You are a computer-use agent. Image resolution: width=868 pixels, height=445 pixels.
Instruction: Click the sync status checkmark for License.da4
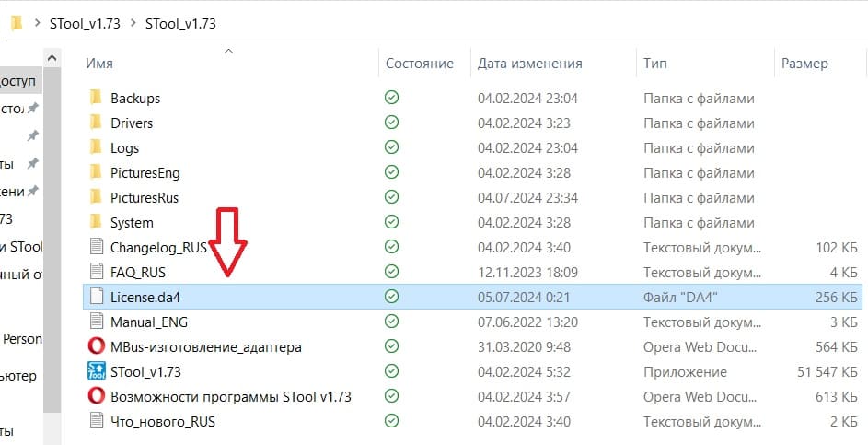pyautogui.click(x=391, y=297)
